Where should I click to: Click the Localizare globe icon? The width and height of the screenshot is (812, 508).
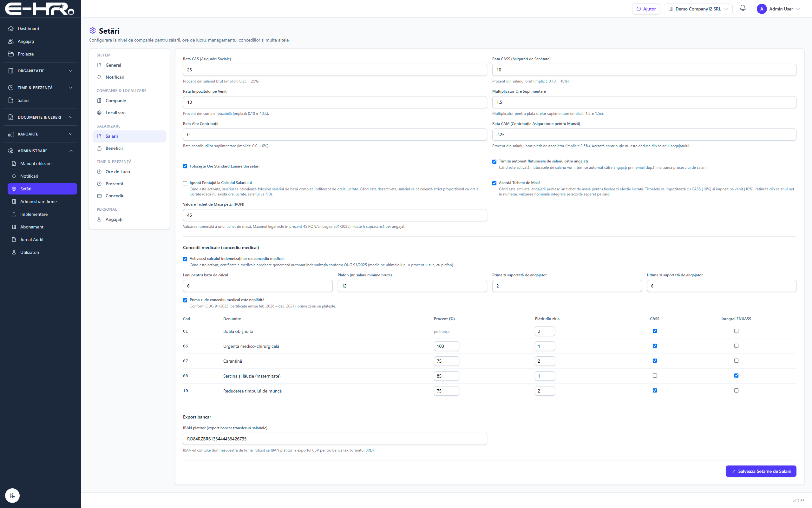pos(99,113)
